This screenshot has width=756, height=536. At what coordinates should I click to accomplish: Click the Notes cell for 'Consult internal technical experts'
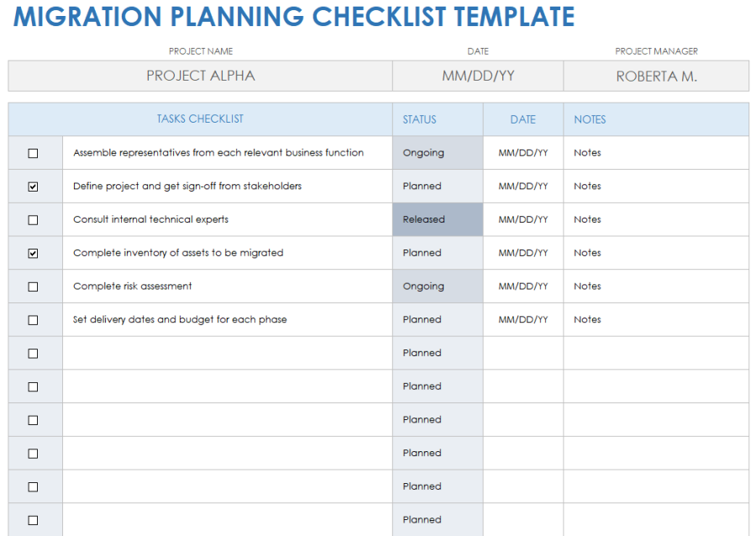click(x=588, y=219)
